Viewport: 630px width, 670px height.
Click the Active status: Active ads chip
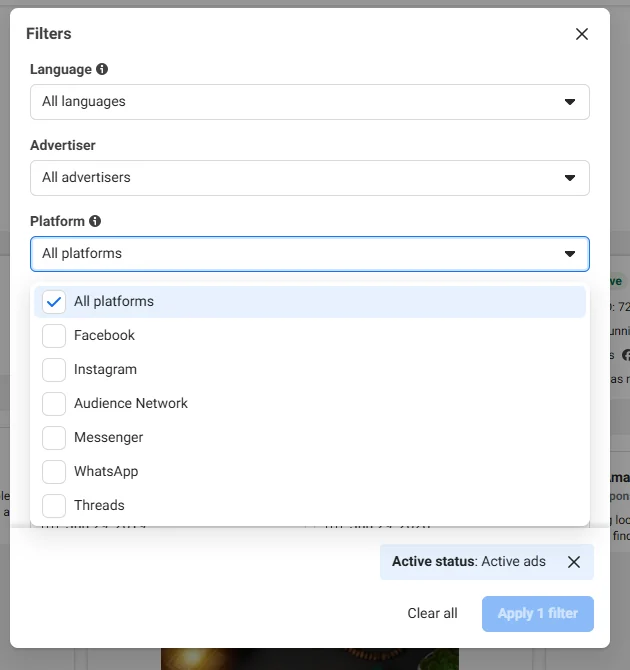pos(487,562)
